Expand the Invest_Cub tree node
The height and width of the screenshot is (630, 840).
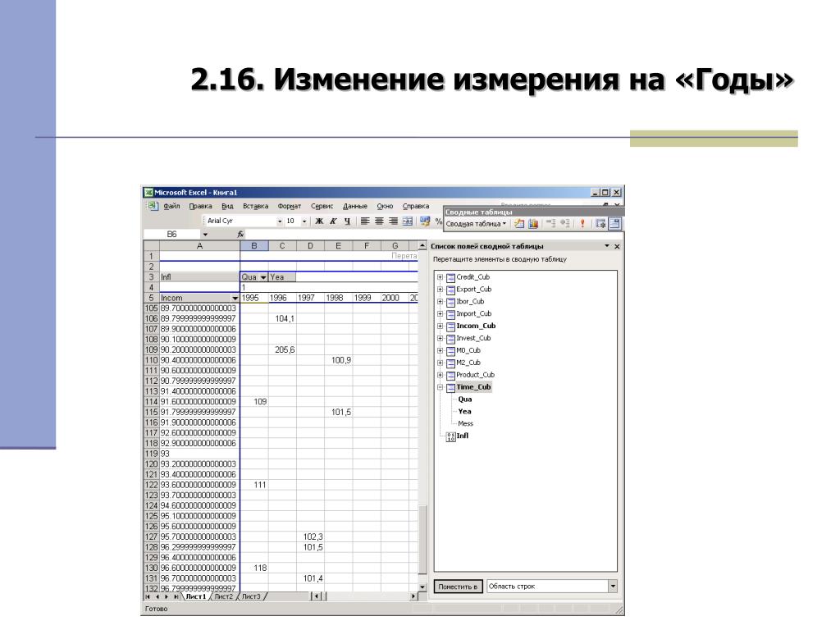click(440, 339)
